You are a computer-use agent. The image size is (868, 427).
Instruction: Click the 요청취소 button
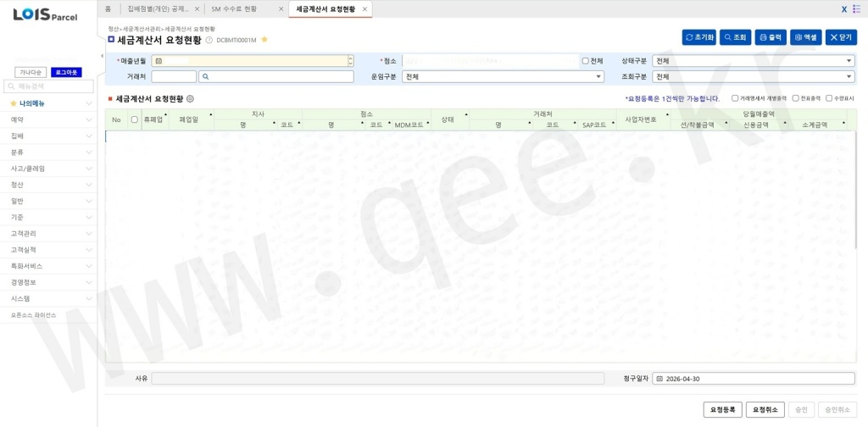(x=765, y=410)
